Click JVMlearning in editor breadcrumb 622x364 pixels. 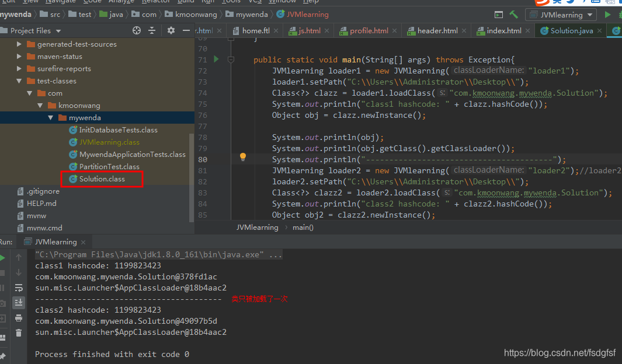click(258, 228)
